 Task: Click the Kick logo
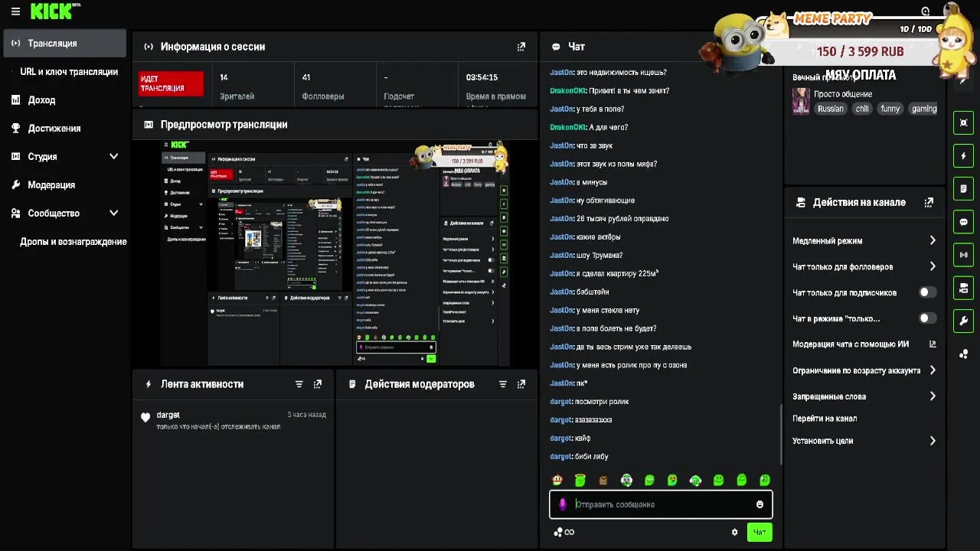51,11
